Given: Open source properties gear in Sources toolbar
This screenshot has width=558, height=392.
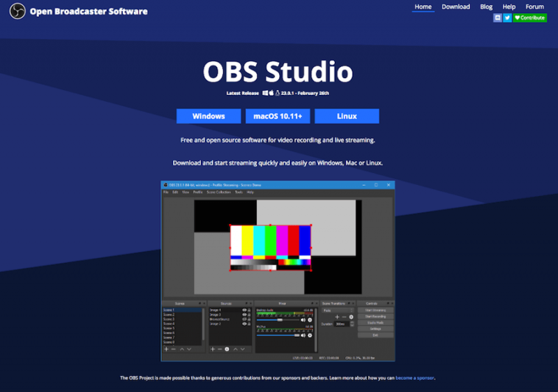Looking at the screenshot, I should click(227, 349).
